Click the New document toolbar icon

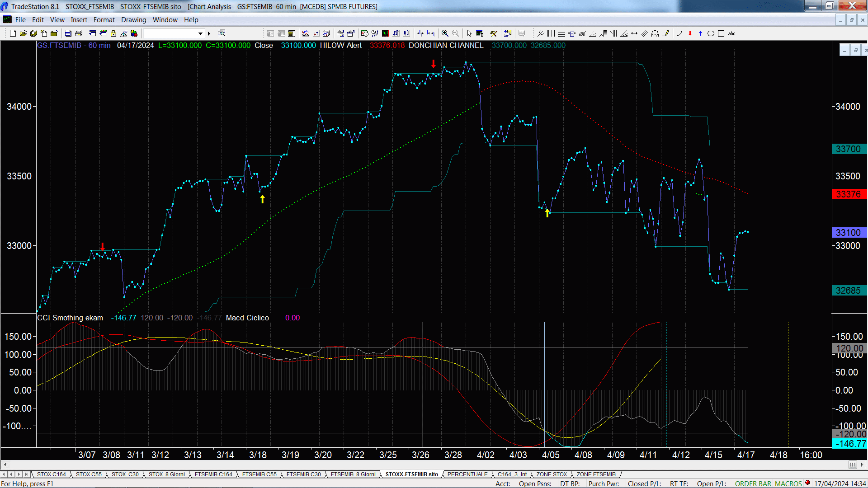pos(13,33)
